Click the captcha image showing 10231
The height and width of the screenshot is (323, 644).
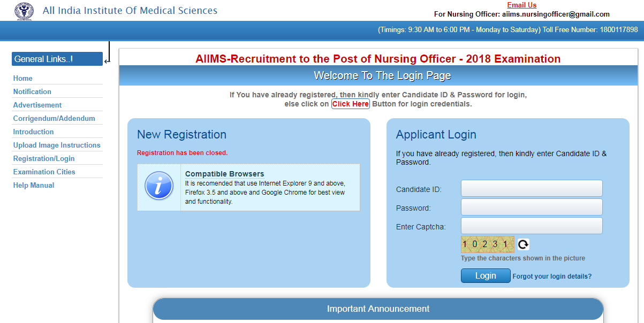click(x=487, y=244)
